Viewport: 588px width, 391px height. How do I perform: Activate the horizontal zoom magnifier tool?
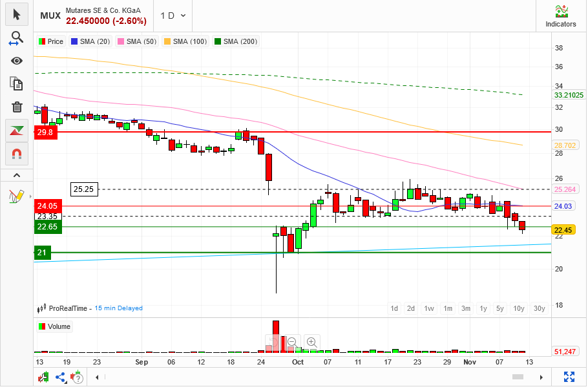(x=17, y=38)
